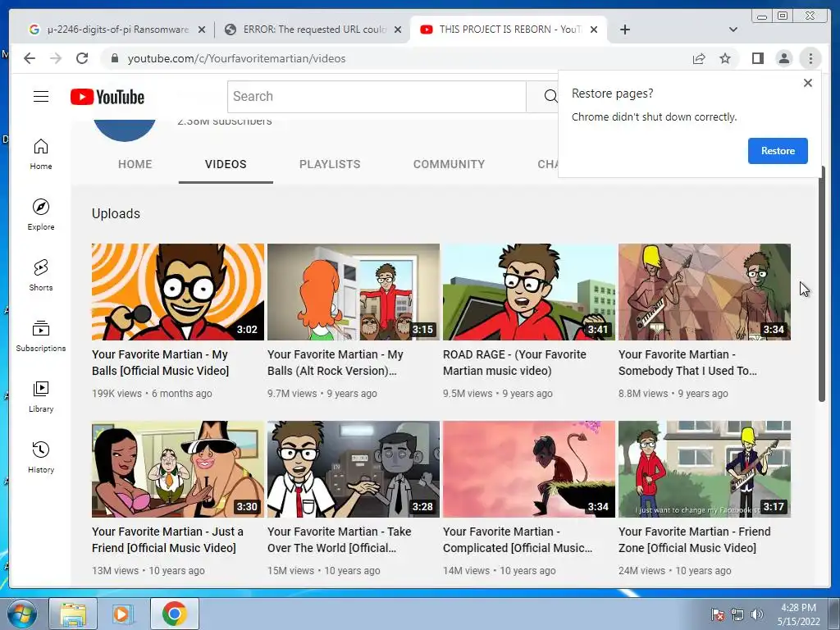840x630 pixels.
Task: Open History in YouTube sidebar
Action: click(x=41, y=457)
